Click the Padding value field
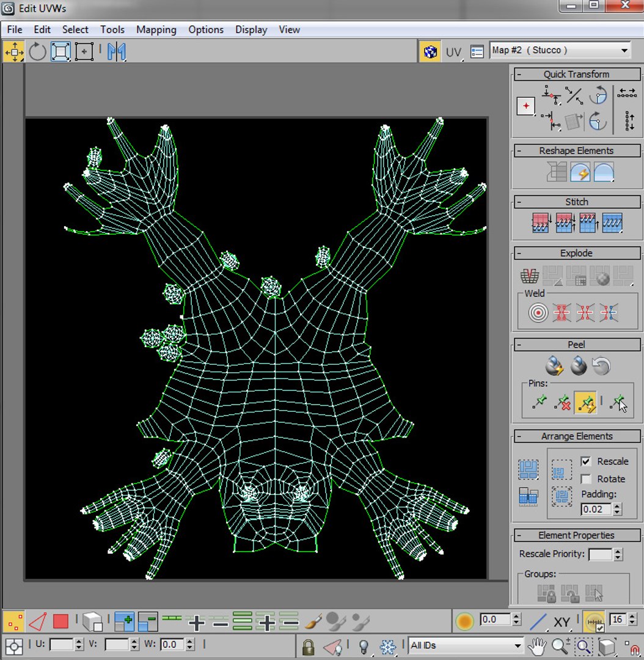The height and width of the screenshot is (660, 644). (596, 509)
